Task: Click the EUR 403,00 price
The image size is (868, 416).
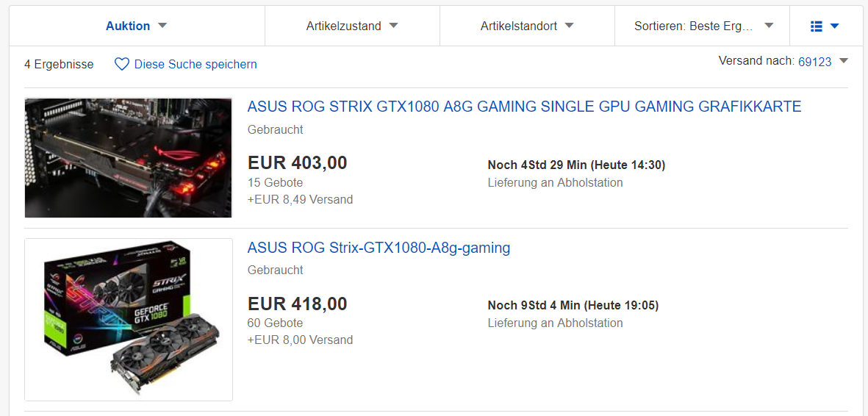Action: pos(297,162)
